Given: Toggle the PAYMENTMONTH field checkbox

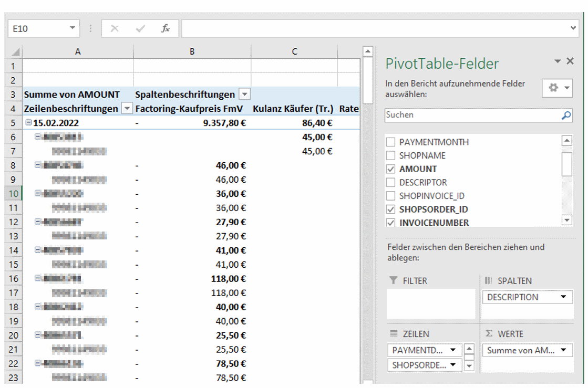Looking at the screenshot, I should point(390,142).
